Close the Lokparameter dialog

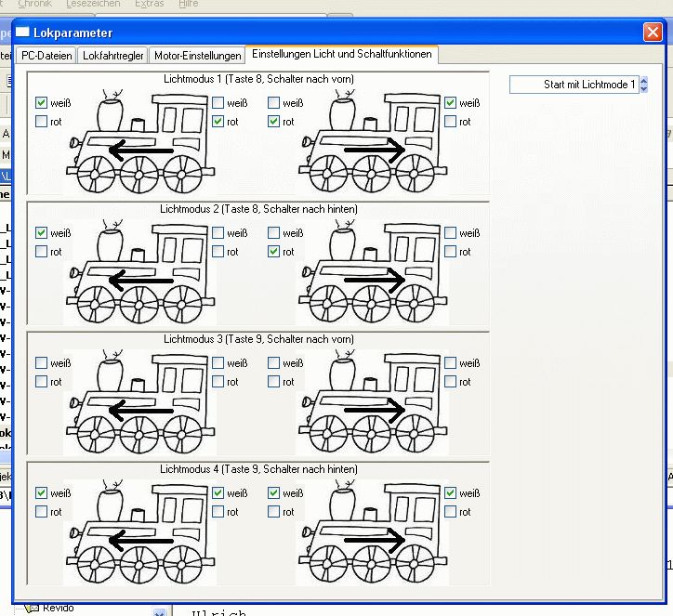653,33
